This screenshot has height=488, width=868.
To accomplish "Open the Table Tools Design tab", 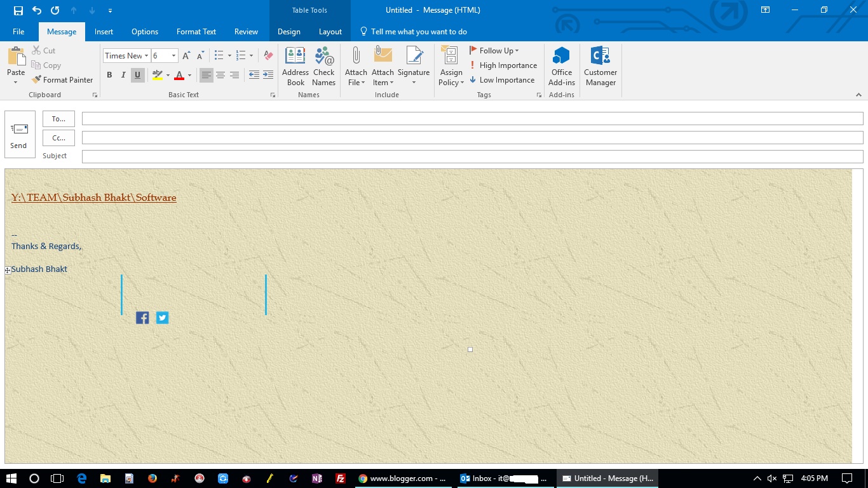I will pos(288,32).
